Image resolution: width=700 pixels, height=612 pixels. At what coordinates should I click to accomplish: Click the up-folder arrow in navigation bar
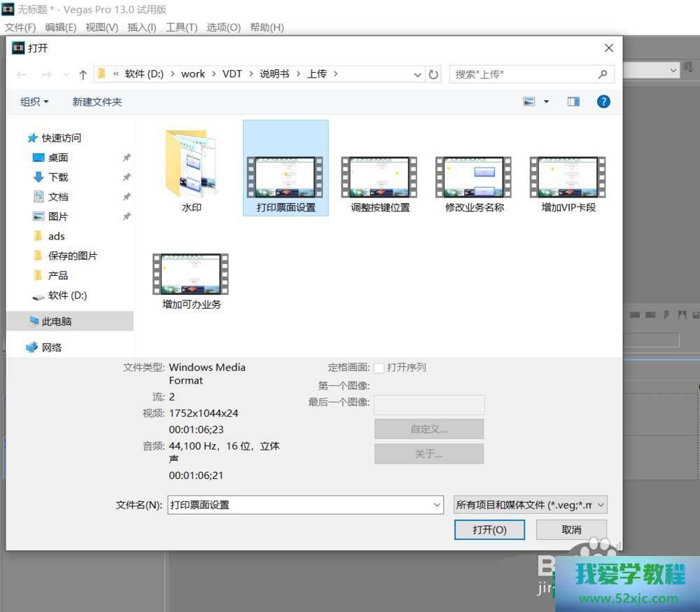83,74
